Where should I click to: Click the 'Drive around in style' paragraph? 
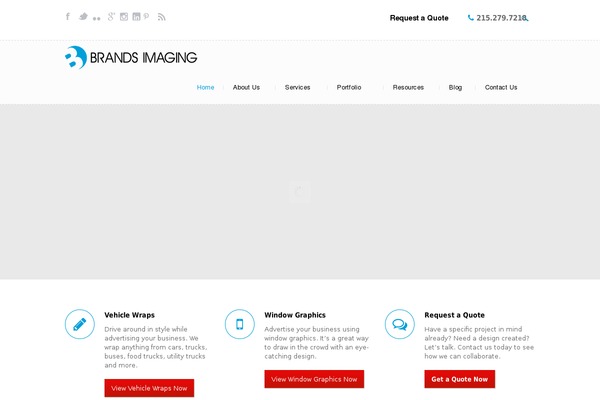(x=156, y=347)
